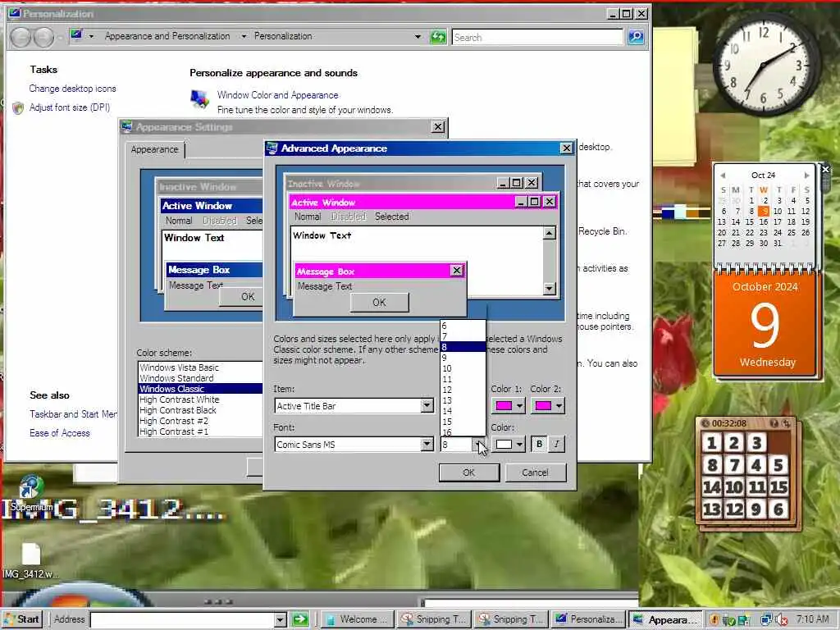The height and width of the screenshot is (630, 840).
Task: Select Windows Classic color scheme
Action: click(x=200, y=389)
